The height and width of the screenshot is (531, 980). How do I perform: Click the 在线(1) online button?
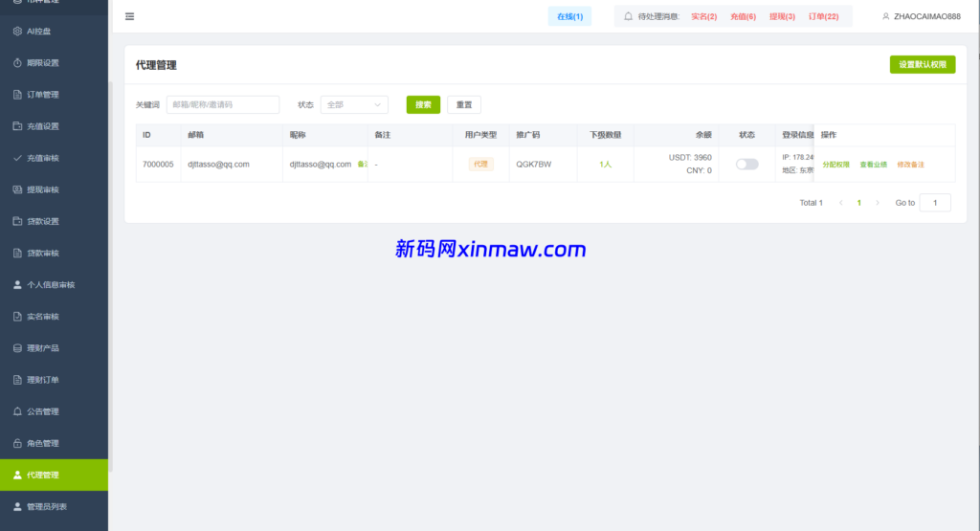[x=570, y=16]
